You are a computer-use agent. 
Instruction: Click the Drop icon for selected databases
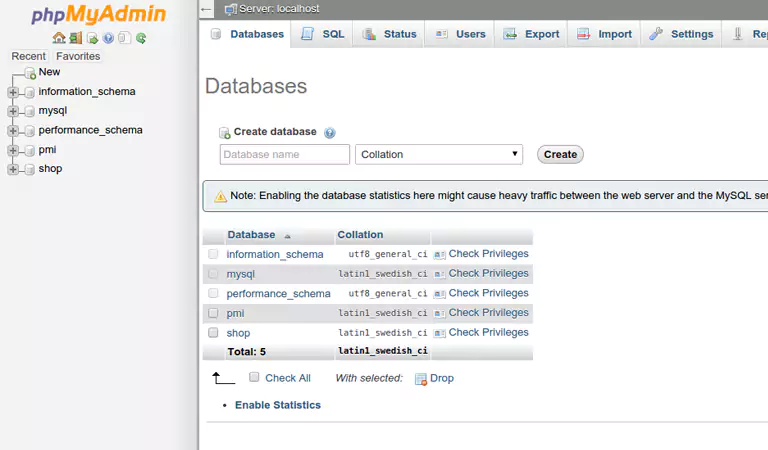[421, 379]
